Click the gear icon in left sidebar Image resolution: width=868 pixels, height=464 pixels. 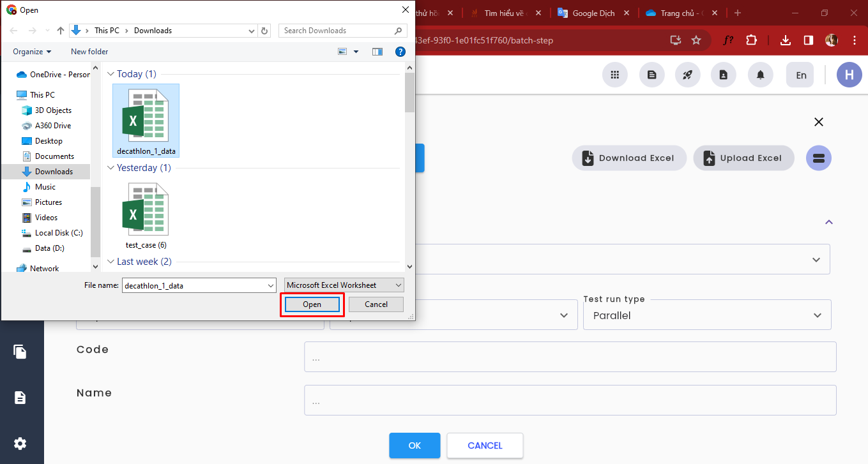pos(20,443)
